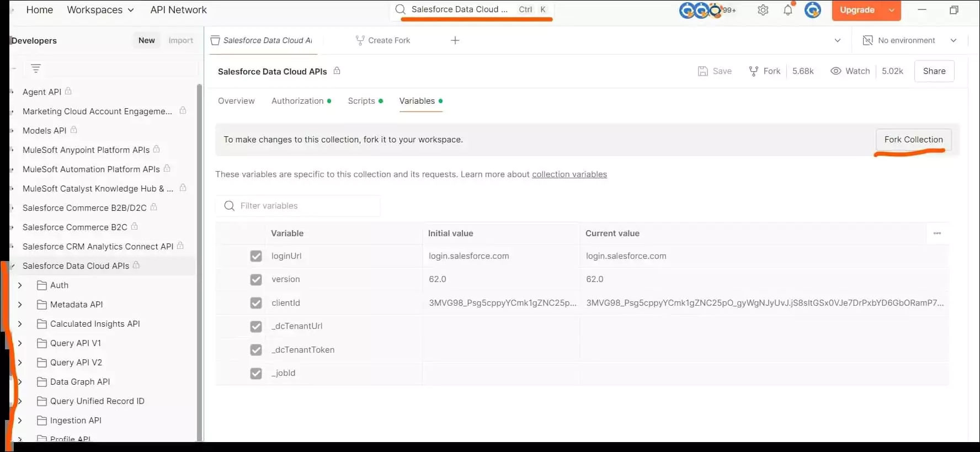Image resolution: width=980 pixels, height=452 pixels.
Task: Click the Filter variables input field
Action: (x=298, y=206)
